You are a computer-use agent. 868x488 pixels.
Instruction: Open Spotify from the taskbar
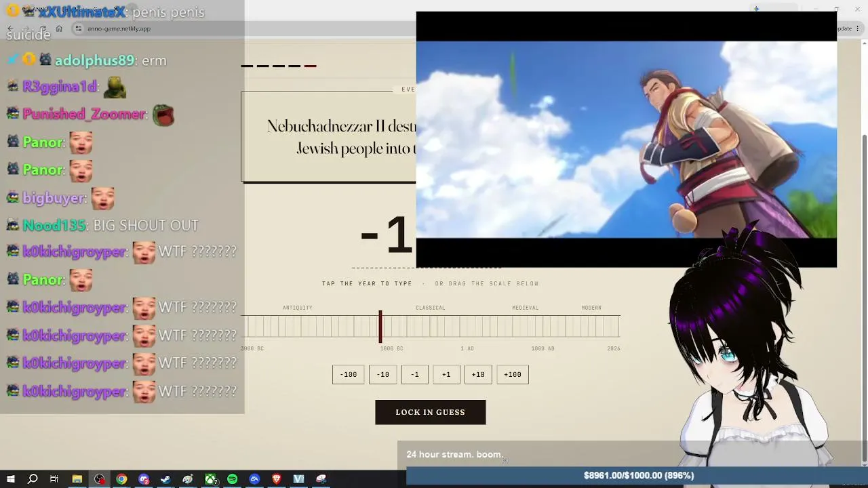pyautogui.click(x=233, y=479)
